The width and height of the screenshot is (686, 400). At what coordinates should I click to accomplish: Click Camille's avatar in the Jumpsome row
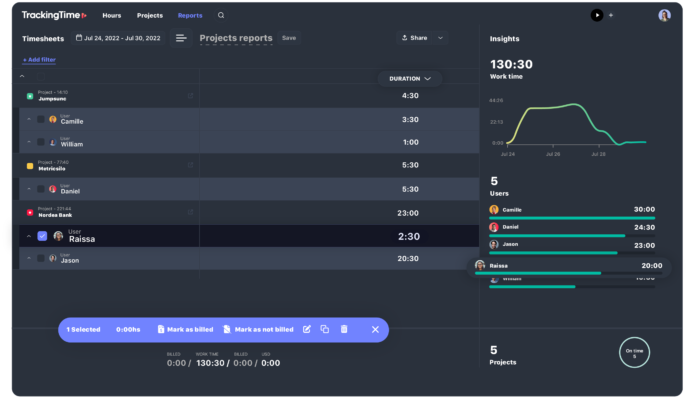click(x=53, y=119)
